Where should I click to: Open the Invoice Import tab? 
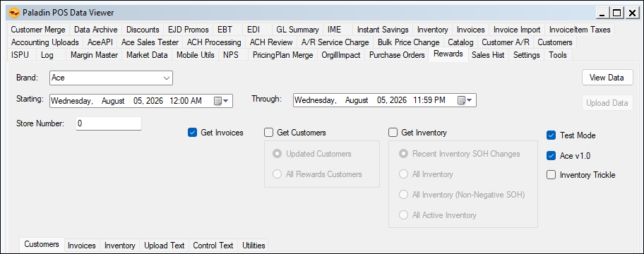(x=517, y=30)
